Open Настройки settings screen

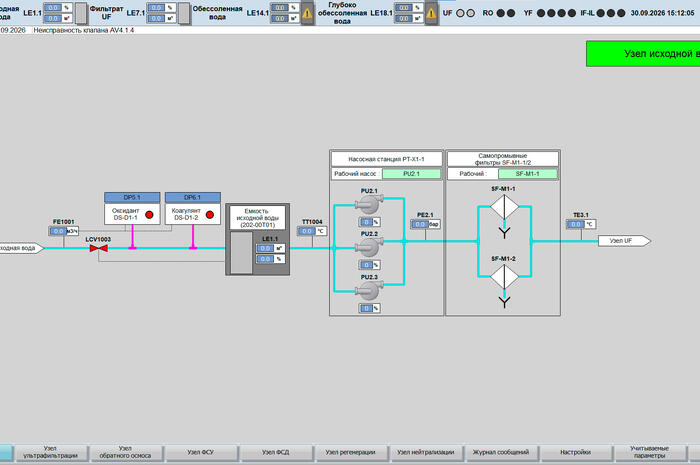575,452
